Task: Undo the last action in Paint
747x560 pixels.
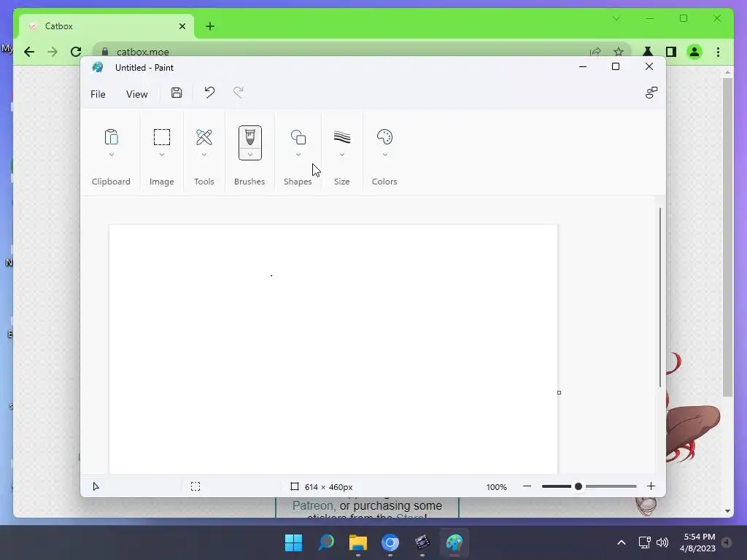Action: click(x=209, y=93)
